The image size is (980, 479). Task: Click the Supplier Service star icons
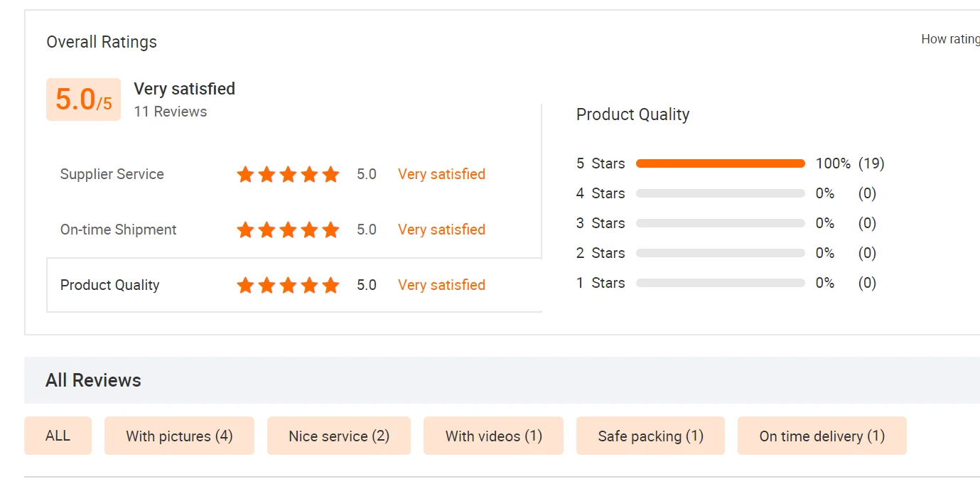tap(288, 174)
